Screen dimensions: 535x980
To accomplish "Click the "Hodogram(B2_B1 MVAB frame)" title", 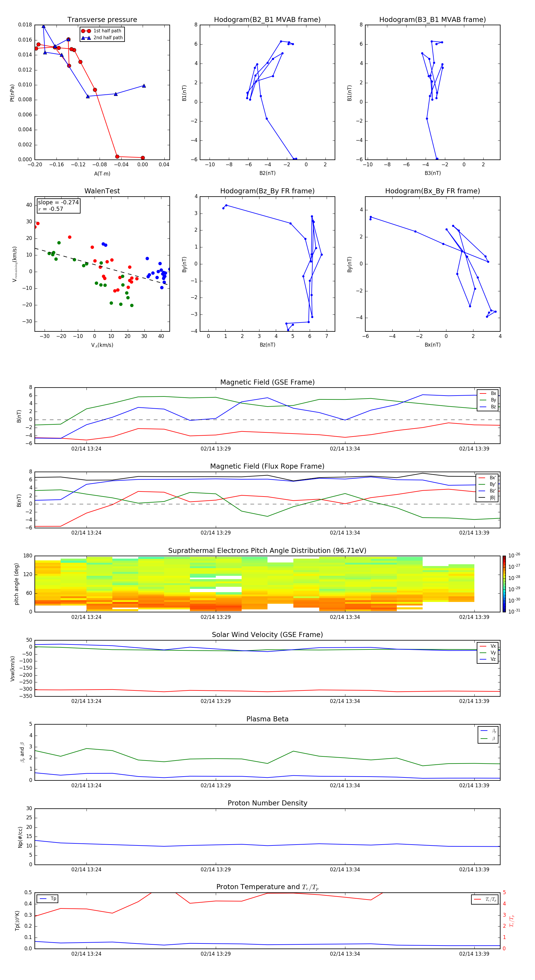I will pyautogui.click(x=267, y=20).
